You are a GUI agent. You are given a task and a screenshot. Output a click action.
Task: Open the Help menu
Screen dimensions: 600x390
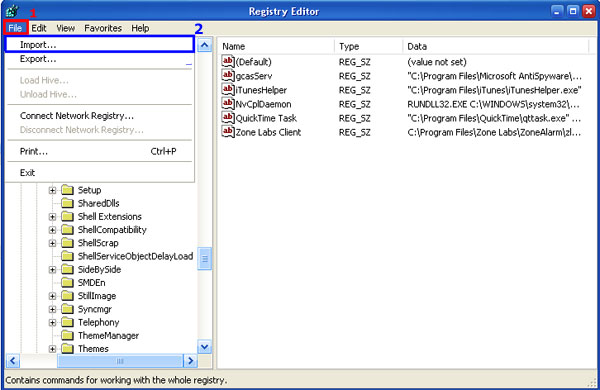(140, 28)
